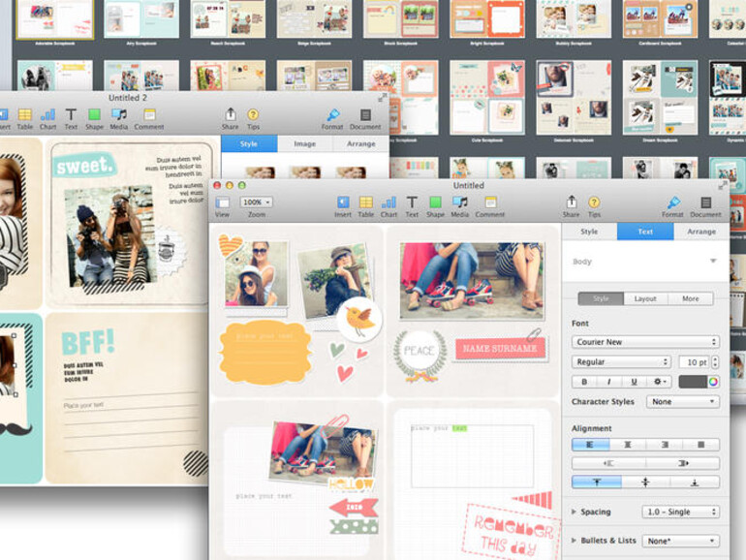Click the NAME SURNAME label on the scrapbook page
The image size is (746, 560).
coord(500,348)
